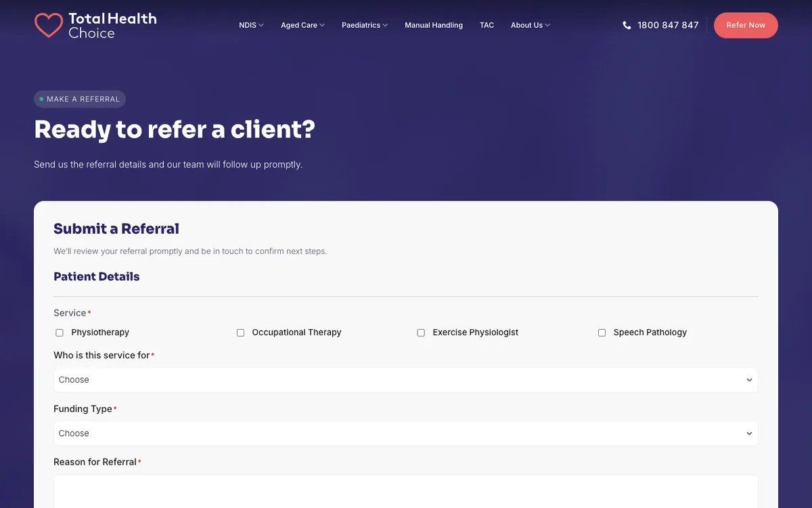This screenshot has width=812, height=508.
Task: Tick the Physiotherapy checkbox
Action: coord(60,333)
